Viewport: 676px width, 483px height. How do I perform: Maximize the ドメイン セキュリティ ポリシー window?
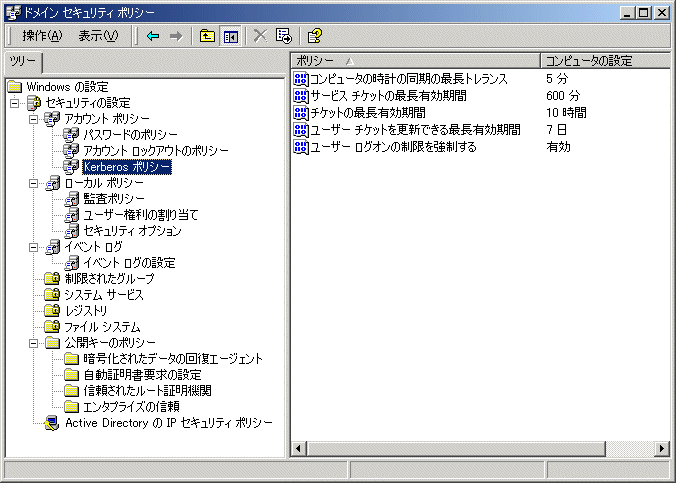tap(644, 13)
